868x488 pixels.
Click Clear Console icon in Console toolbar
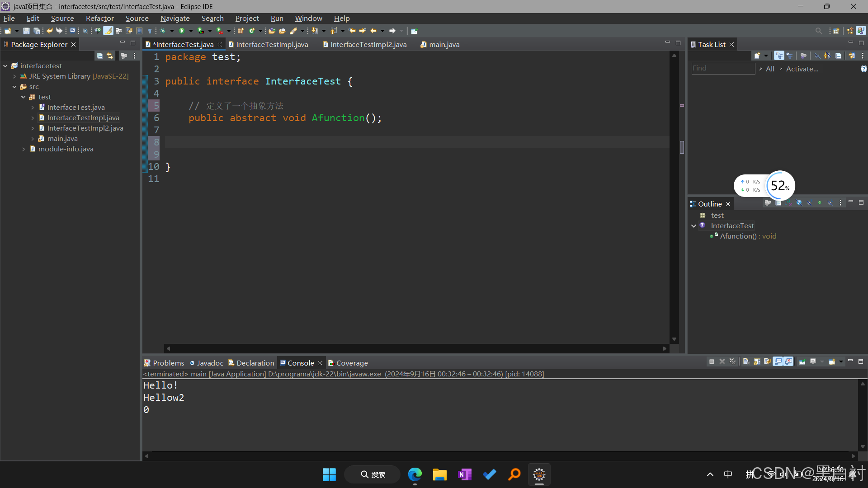pos(746,361)
